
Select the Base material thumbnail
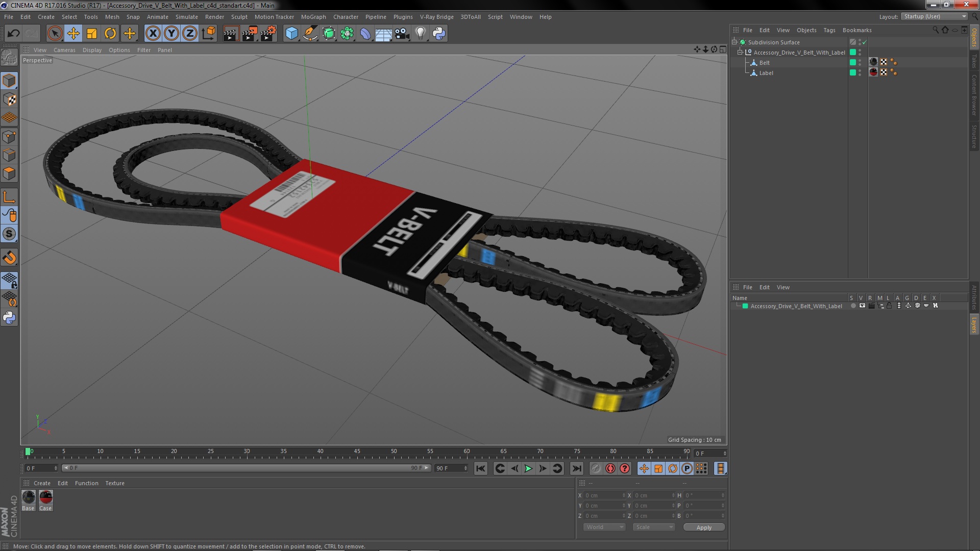[x=29, y=500]
